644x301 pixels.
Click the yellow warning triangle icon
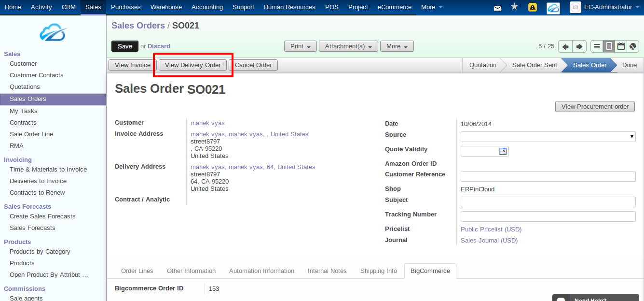click(532, 7)
